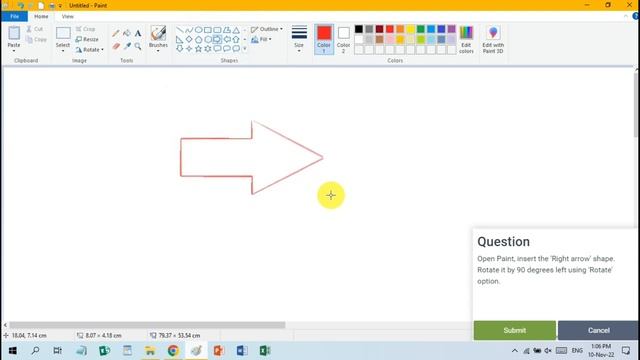Image resolution: width=640 pixels, height=360 pixels.
Task: Click the vertical canvas scrollbar thumb
Action: pos(637,105)
